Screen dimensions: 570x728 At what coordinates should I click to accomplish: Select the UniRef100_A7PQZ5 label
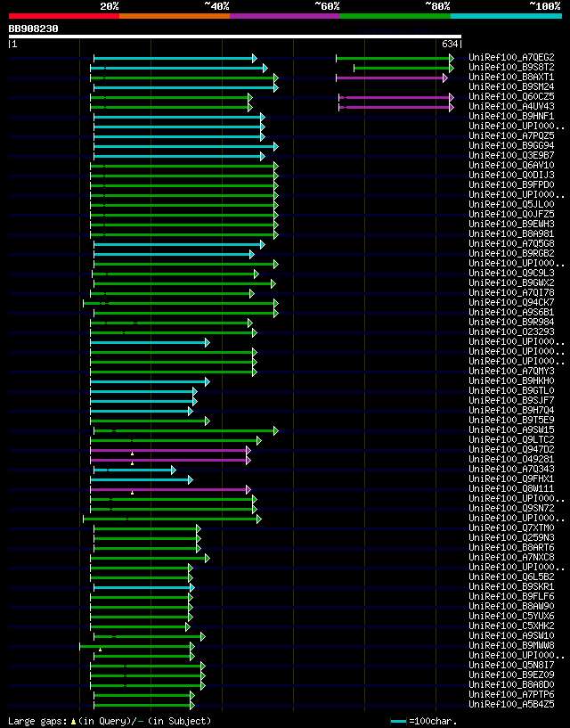pos(511,136)
